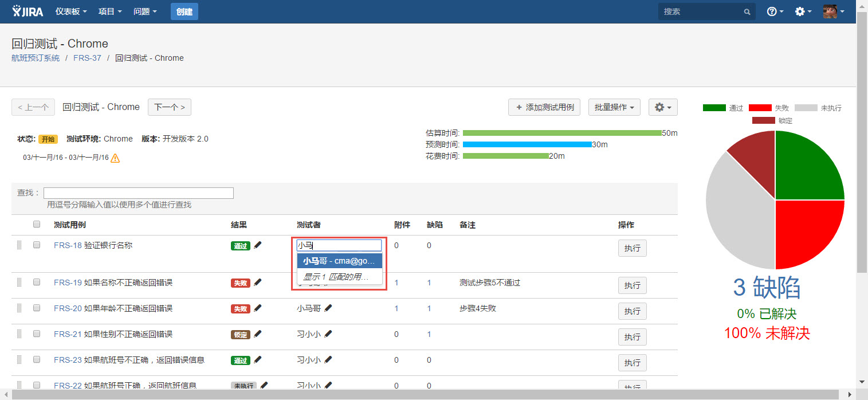Click the date warning triangle icon

[x=115, y=158]
